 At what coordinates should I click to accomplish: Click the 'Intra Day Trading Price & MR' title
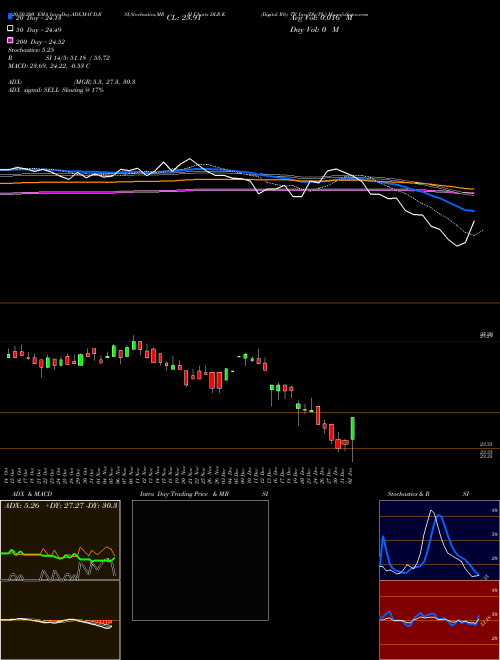coord(184,494)
